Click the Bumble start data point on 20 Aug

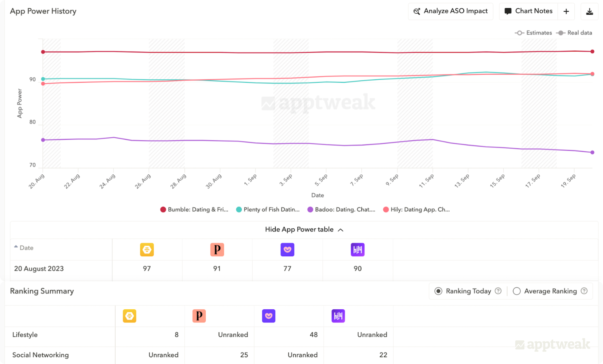click(x=43, y=52)
